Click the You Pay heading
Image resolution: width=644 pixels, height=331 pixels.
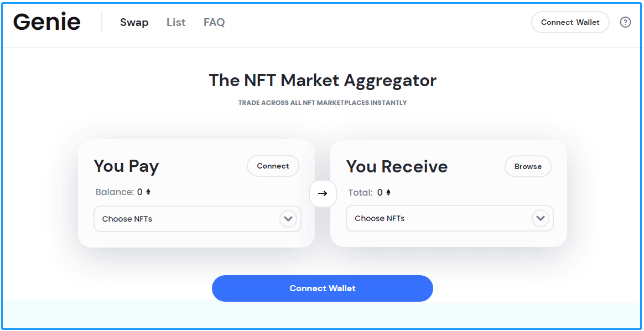[127, 166]
